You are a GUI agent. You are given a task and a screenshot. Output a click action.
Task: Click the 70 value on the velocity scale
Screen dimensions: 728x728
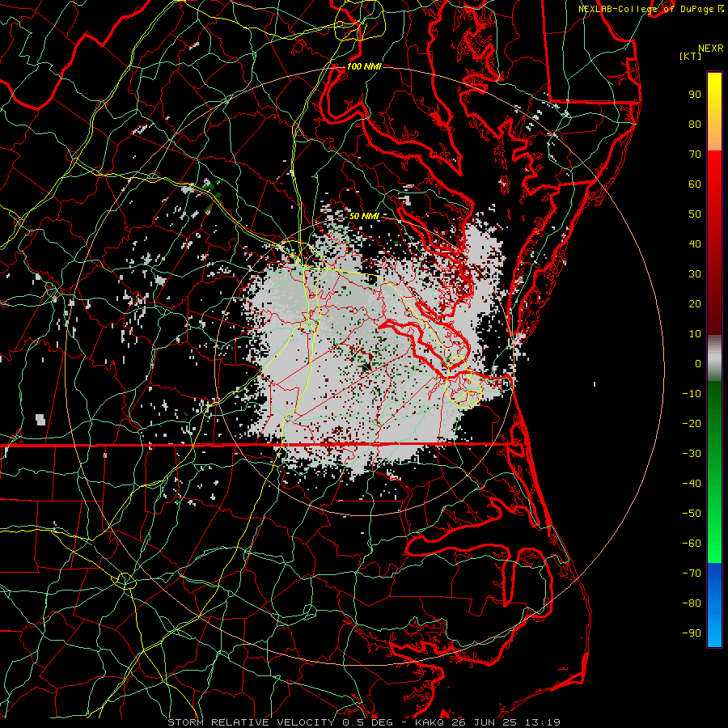[695, 154]
